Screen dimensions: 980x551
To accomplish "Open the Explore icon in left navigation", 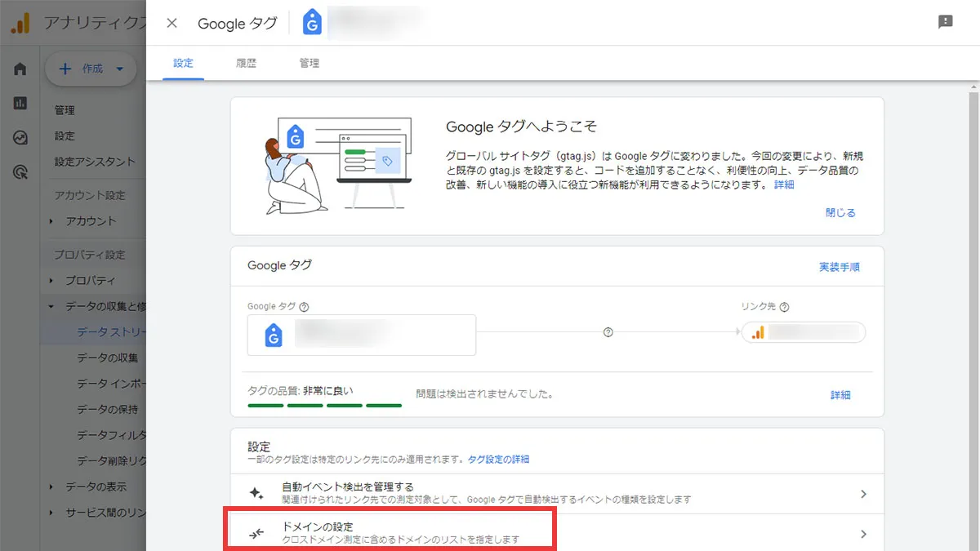I will pyautogui.click(x=19, y=138).
